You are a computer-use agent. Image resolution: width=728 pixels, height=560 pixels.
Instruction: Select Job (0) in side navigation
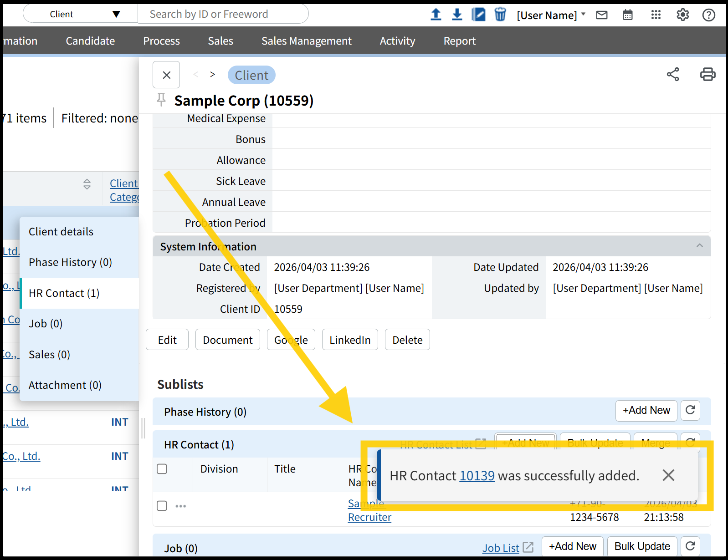click(x=46, y=324)
